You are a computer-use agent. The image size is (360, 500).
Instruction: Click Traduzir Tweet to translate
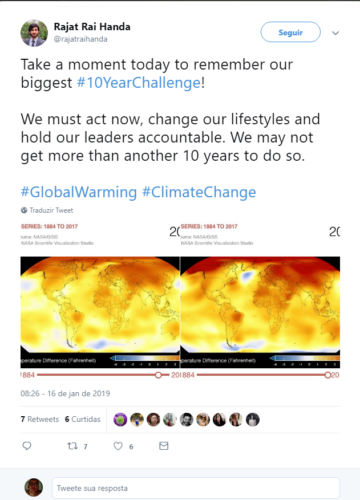(51, 210)
